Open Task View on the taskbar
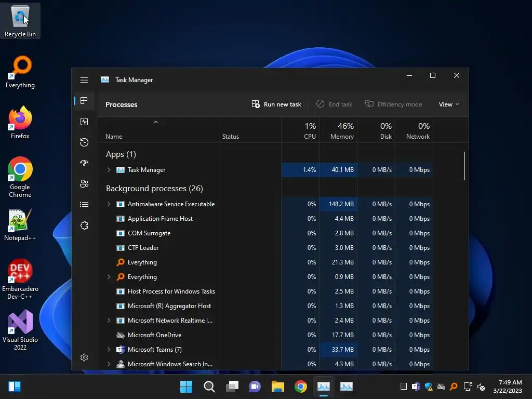 232,387
